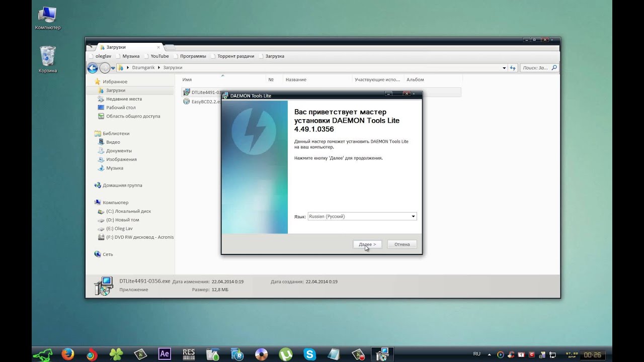Open the YouTube bookmark

pos(156,56)
